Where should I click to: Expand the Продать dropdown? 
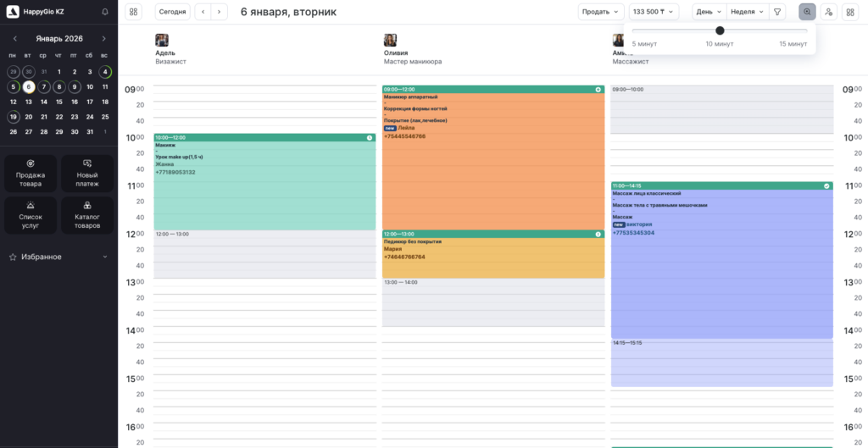tap(601, 12)
